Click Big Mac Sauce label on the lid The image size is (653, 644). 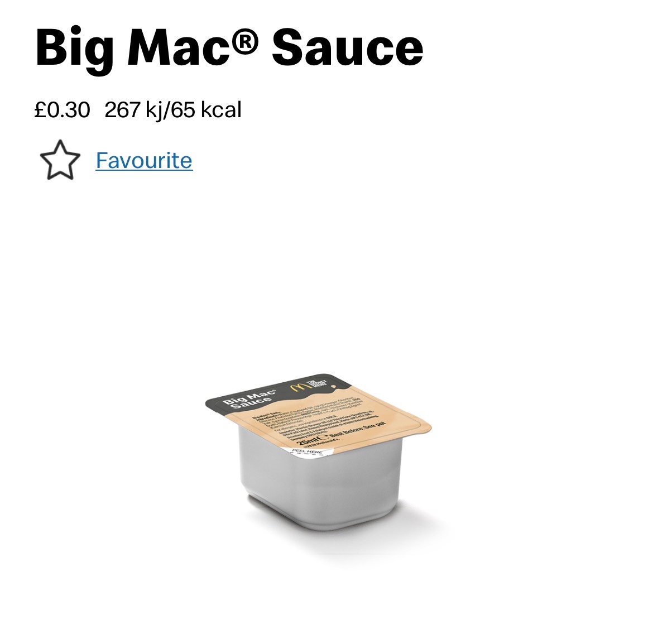[250, 399]
